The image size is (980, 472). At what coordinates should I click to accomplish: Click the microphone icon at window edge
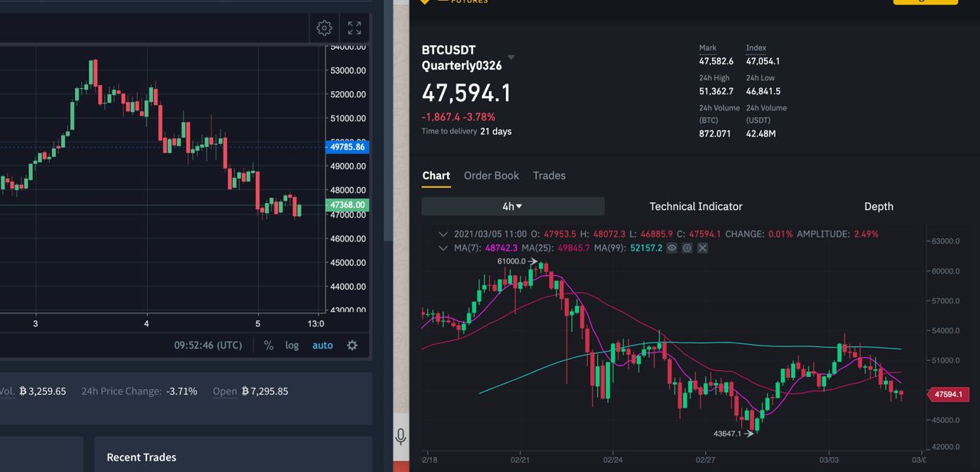pos(400,437)
